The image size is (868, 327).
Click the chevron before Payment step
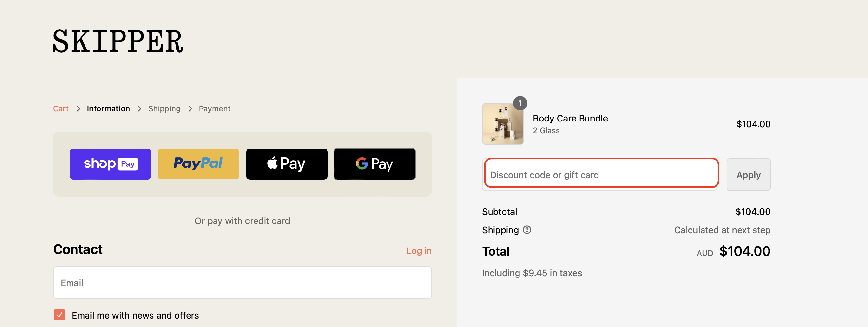190,109
